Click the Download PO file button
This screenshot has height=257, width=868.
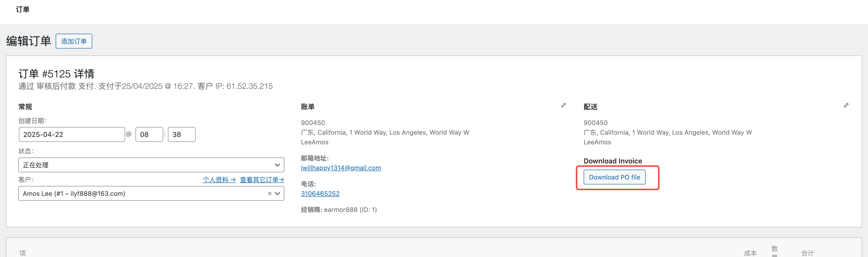point(614,178)
